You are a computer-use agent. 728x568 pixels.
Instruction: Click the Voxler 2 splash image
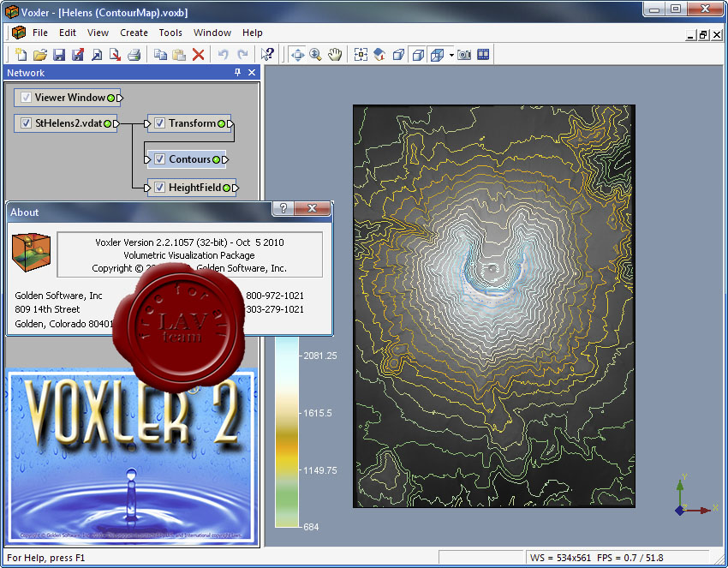point(132,457)
